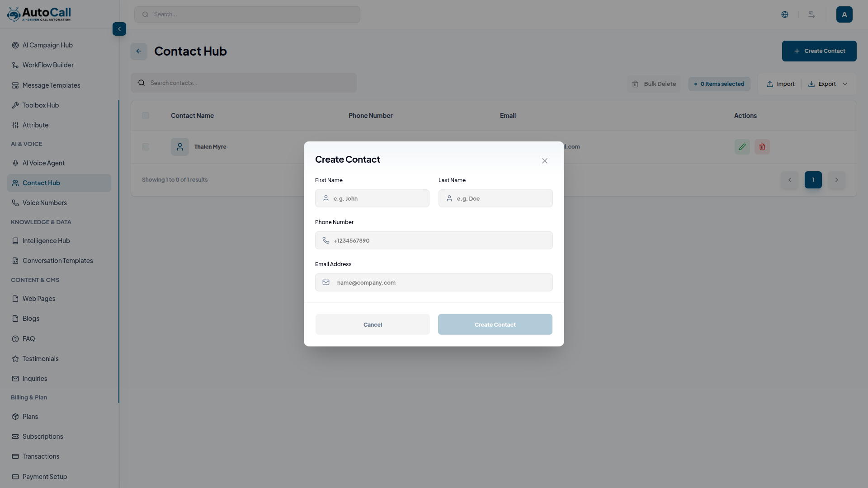The image size is (868, 488).
Task: Click the First Name input field
Action: [x=372, y=198]
